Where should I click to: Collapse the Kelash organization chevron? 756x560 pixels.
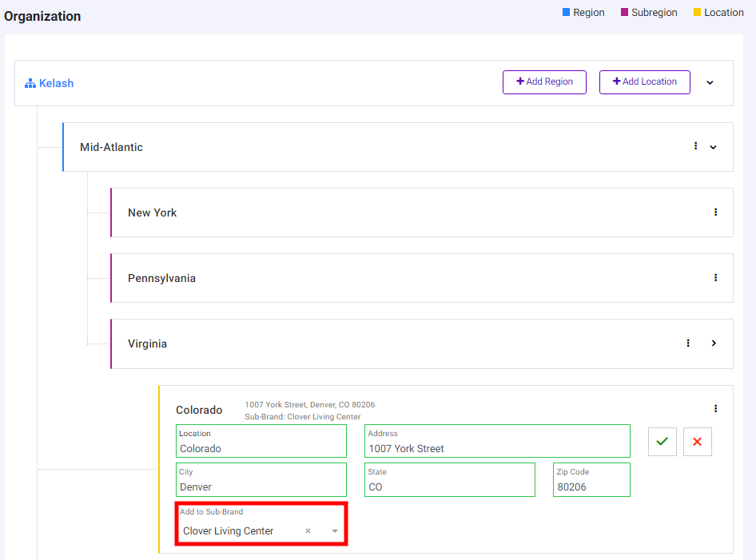[x=710, y=82]
